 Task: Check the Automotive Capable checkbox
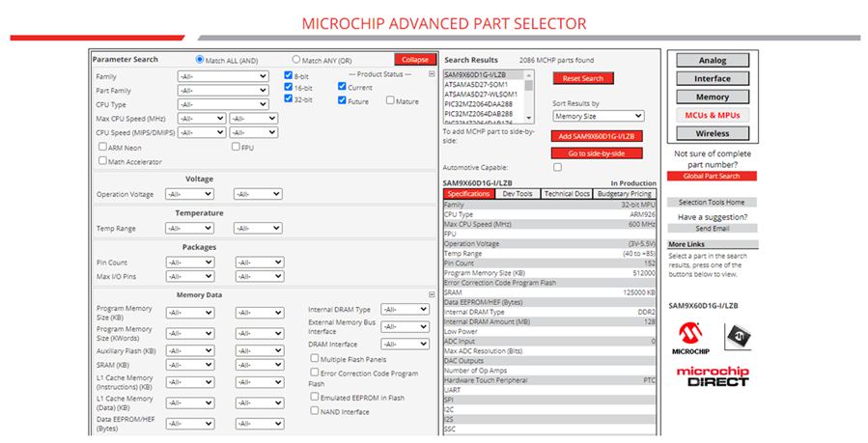pyautogui.click(x=557, y=167)
